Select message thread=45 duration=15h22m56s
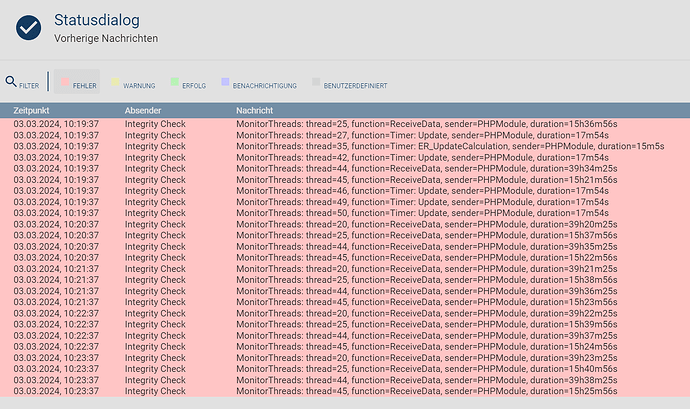 345,258
